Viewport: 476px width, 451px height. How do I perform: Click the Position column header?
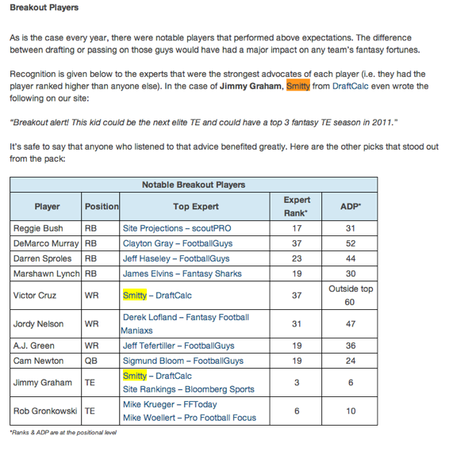(101, 207)
